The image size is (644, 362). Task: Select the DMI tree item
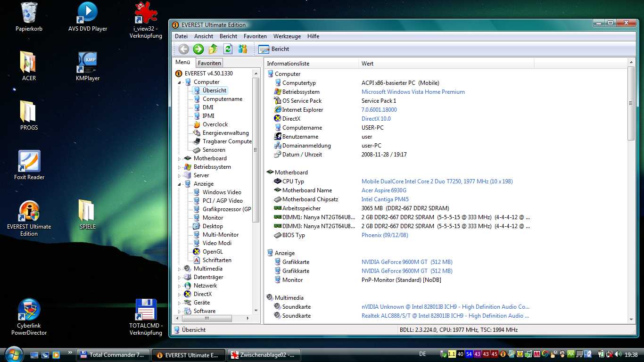tap(208, 107)
